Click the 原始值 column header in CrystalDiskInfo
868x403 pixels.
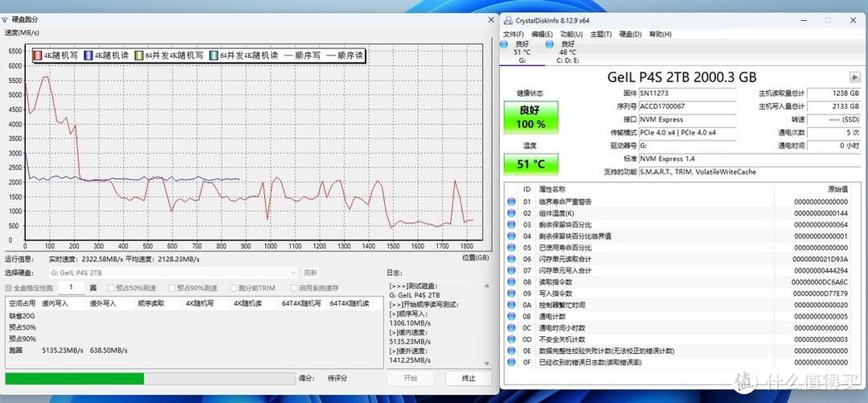coord(838,189)
